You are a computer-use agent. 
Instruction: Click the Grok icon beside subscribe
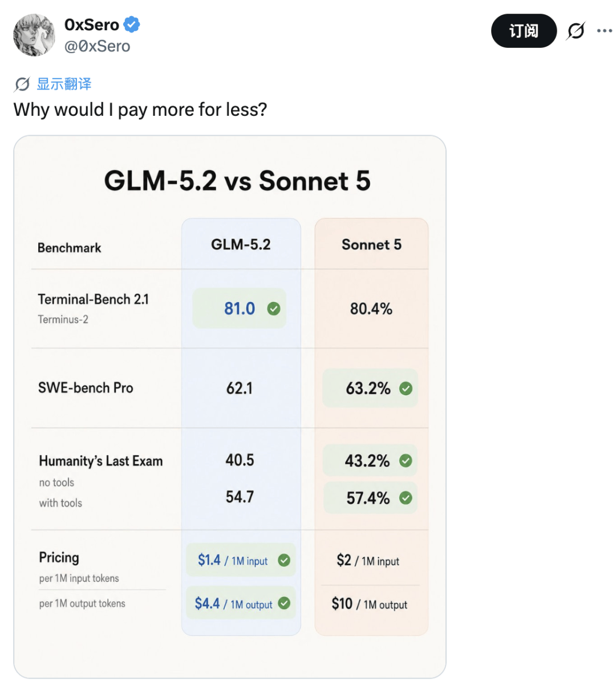576,31
